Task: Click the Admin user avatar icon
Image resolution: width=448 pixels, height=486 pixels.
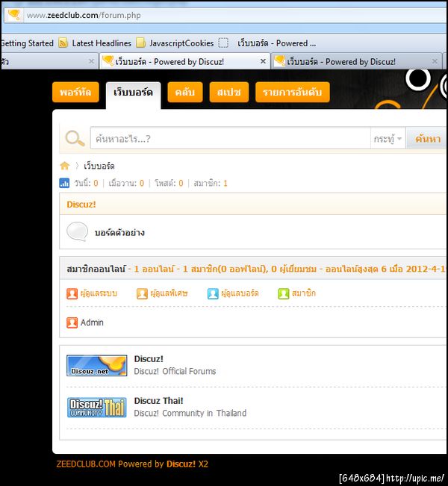Action: pyautogui.click(x=72, y=323)
